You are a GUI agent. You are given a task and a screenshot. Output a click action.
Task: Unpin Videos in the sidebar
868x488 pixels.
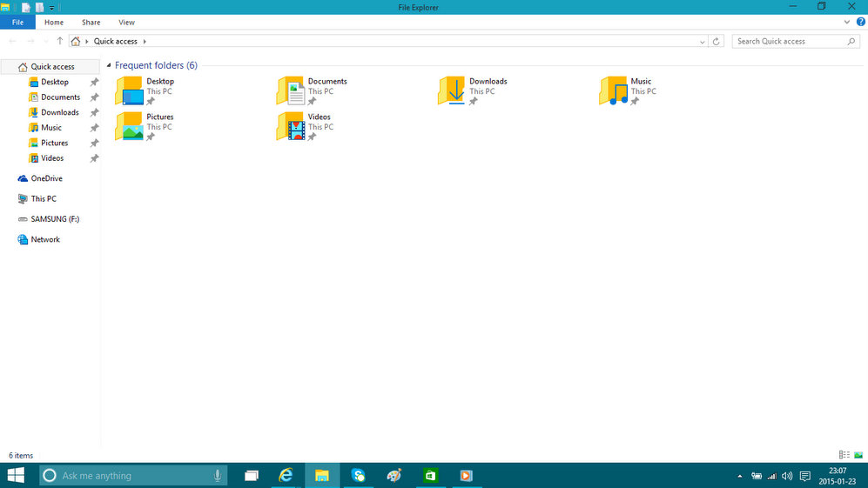point(94,158)
